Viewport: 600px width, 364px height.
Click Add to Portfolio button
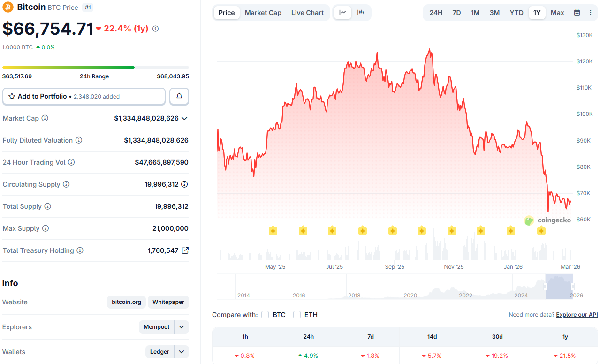click(x=84, y=96)
